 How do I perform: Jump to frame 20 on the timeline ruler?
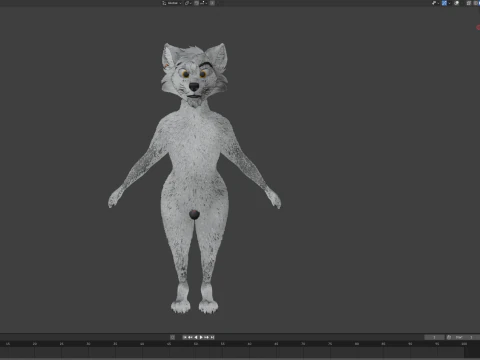coord(35,344)
